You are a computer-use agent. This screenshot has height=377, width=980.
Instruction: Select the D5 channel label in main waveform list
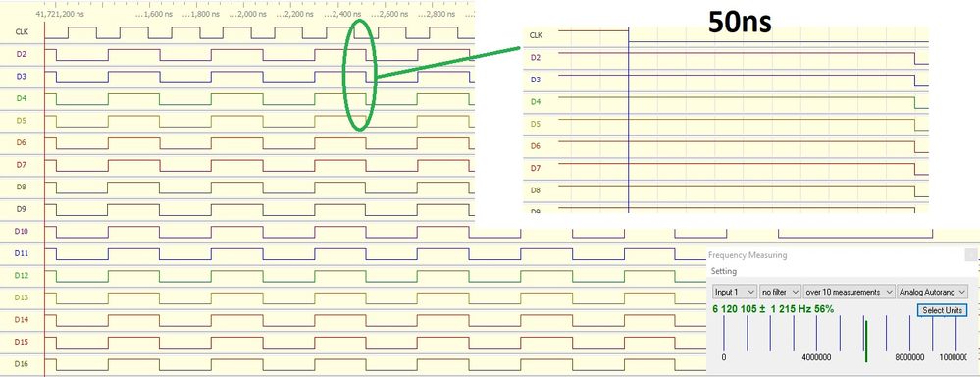click(22, 120)
